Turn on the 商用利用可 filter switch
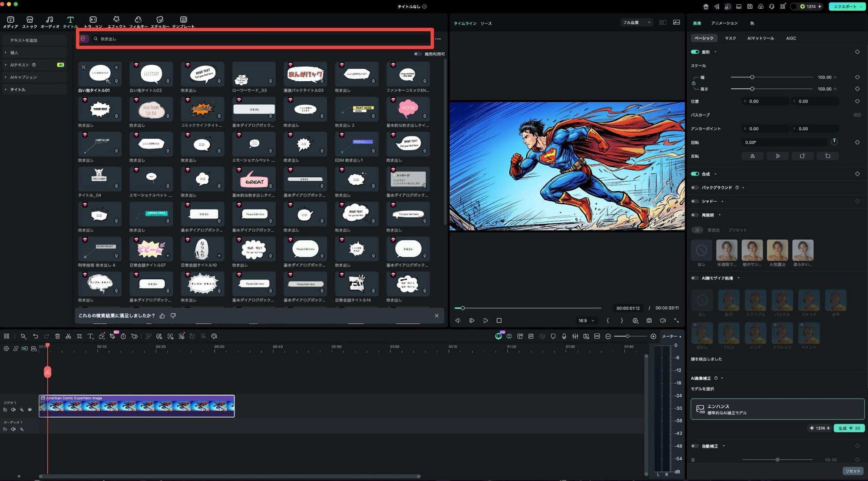 coord(418,54)
